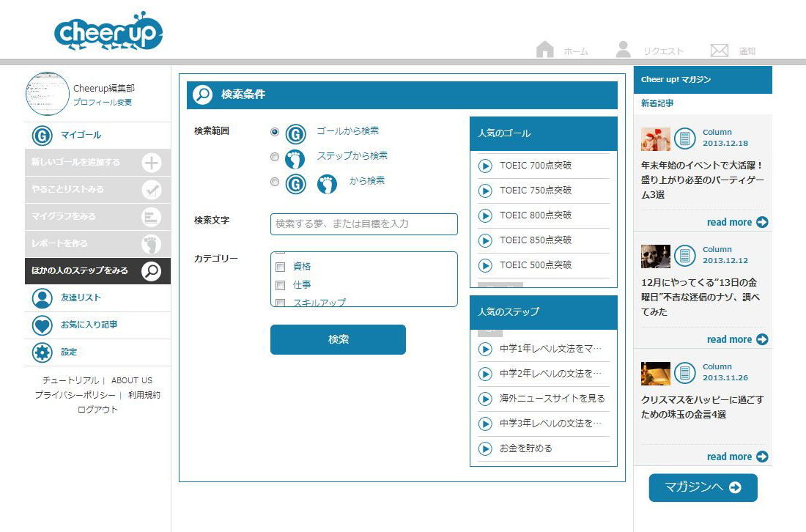Click play icon beside TOEIC 700点突破

click(x=485, y=166)
